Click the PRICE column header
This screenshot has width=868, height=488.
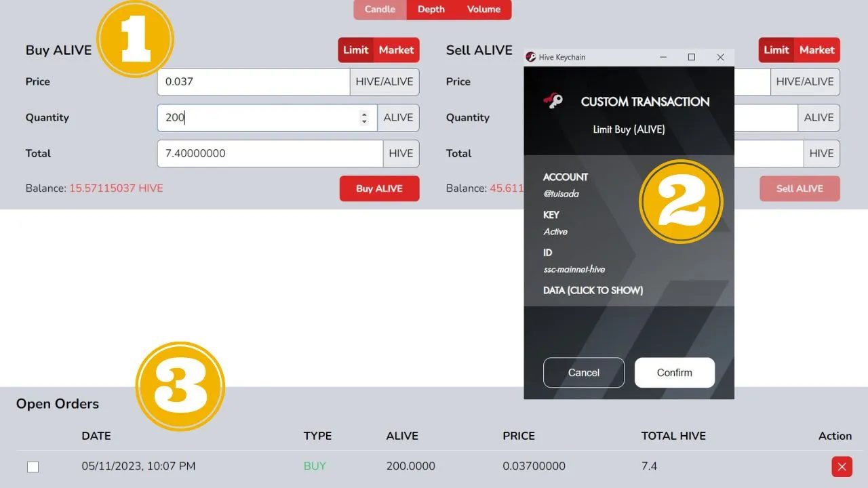tap(519, 436)
